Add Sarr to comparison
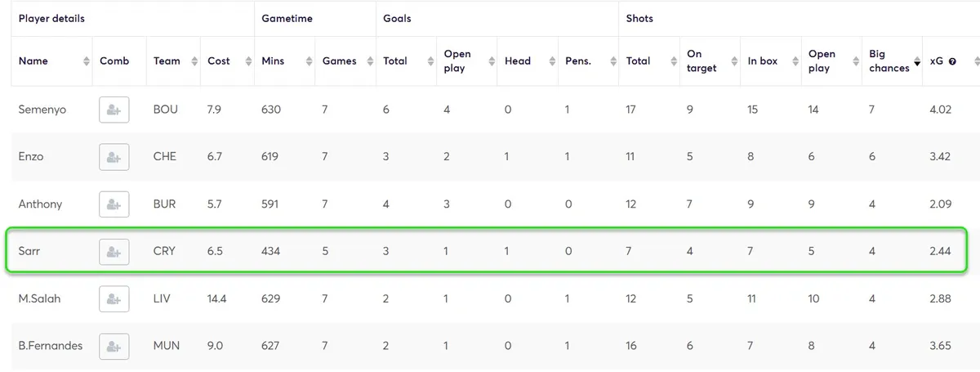The width and height of the screenshot is (980, 372). 114,252
